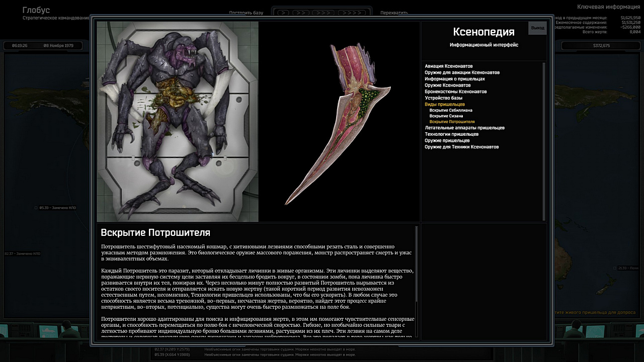Click the Информационный интерфейс subtitle

click(x=484, y=45)
